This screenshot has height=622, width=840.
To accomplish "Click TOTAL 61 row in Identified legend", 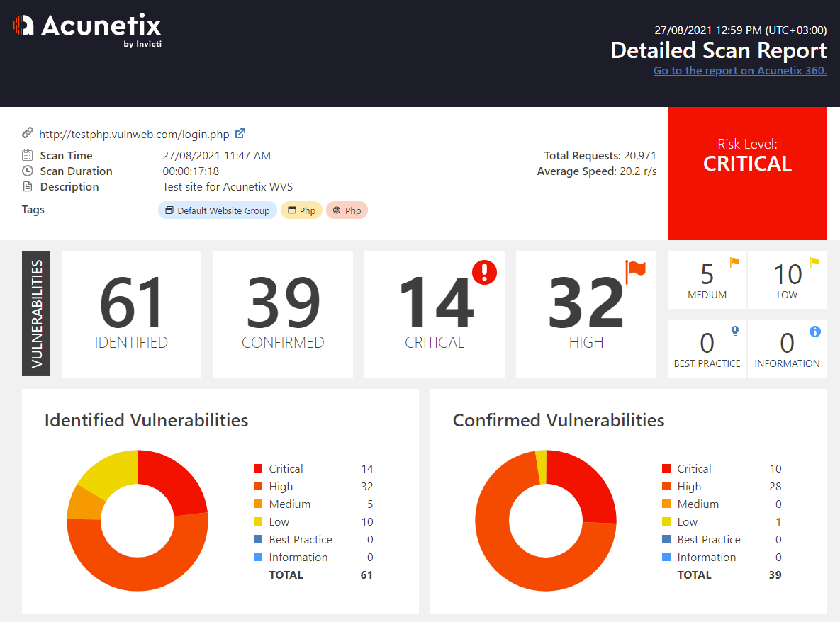I will tap(320, 575).
